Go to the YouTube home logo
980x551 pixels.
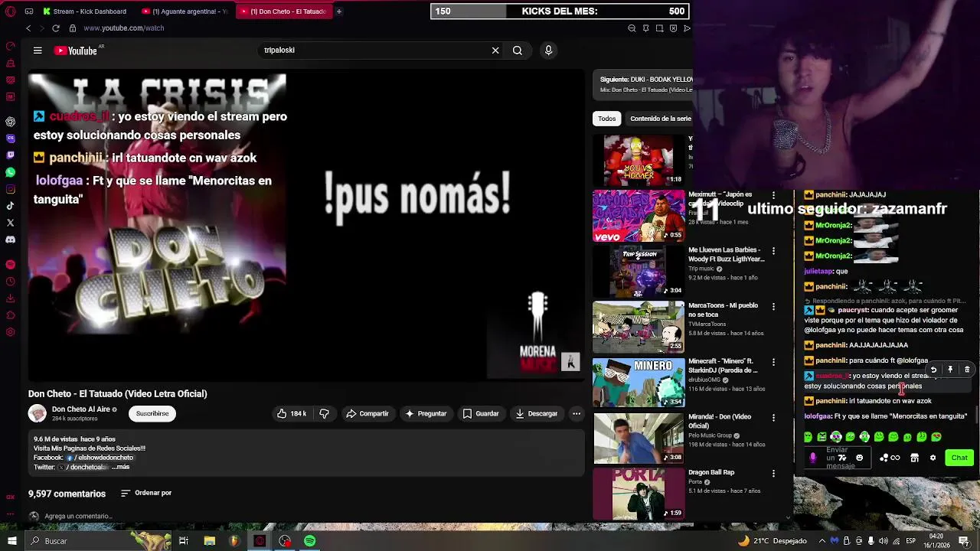click(x=76, y=51)
